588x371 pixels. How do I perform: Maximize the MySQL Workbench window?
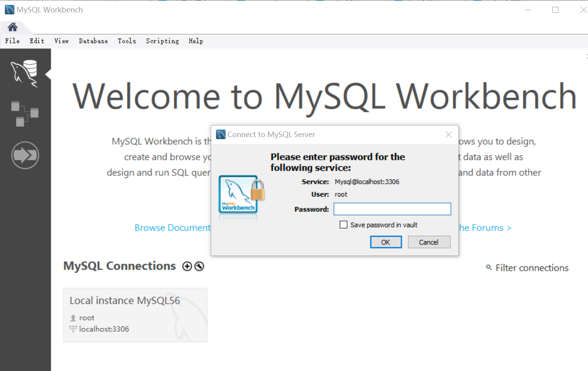point(555,10)
